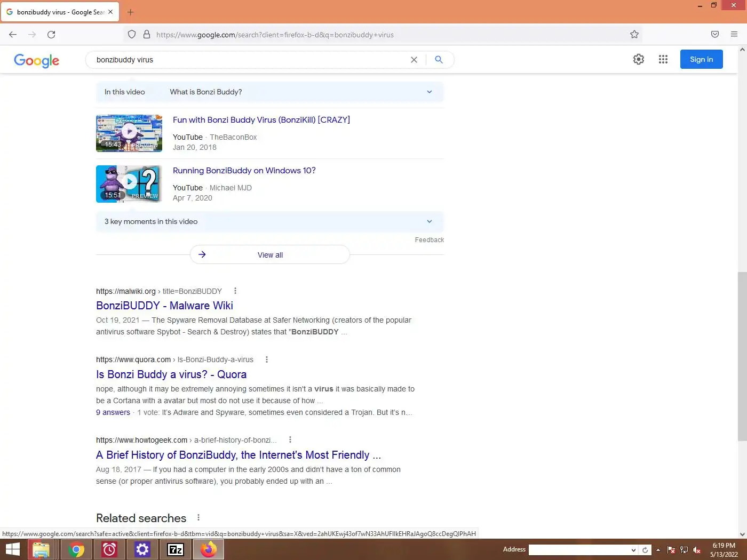Switch to Firefox in the taskbar
This screenshot has height=560, width=747.
click(209, 549)
